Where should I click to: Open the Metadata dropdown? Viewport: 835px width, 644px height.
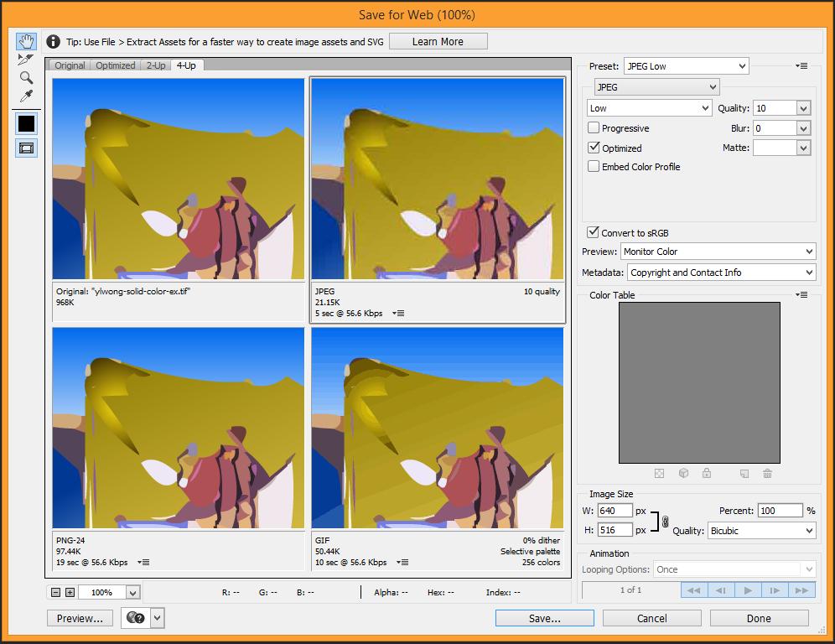click(x=722, y=273)
